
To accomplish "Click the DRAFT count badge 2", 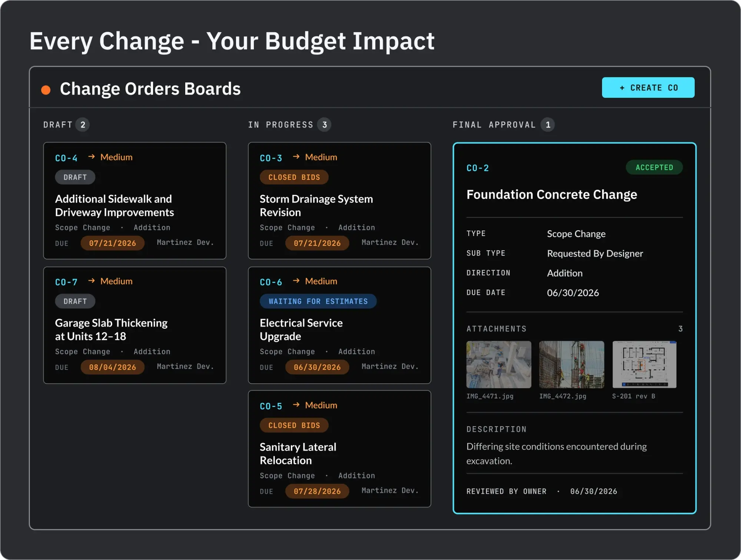I will [x=83, y=125].
